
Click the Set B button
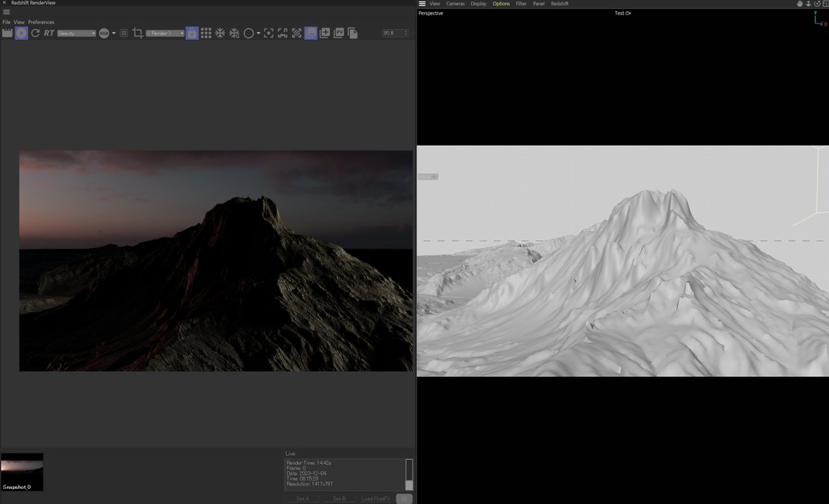(339, 498)
